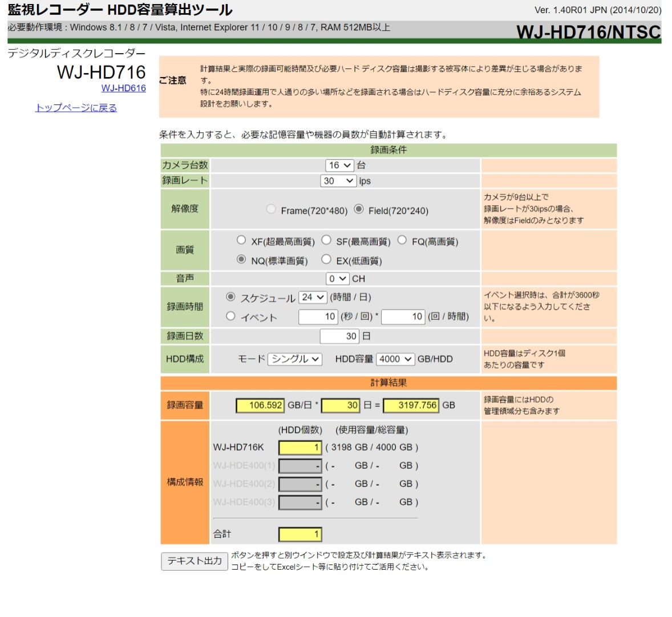
Task: Go back via トップページに戻る link
Action: point(76,108)
